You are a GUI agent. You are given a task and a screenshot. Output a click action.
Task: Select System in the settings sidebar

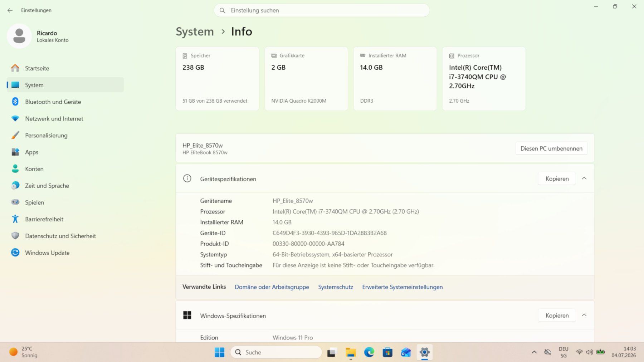point(65,85)
